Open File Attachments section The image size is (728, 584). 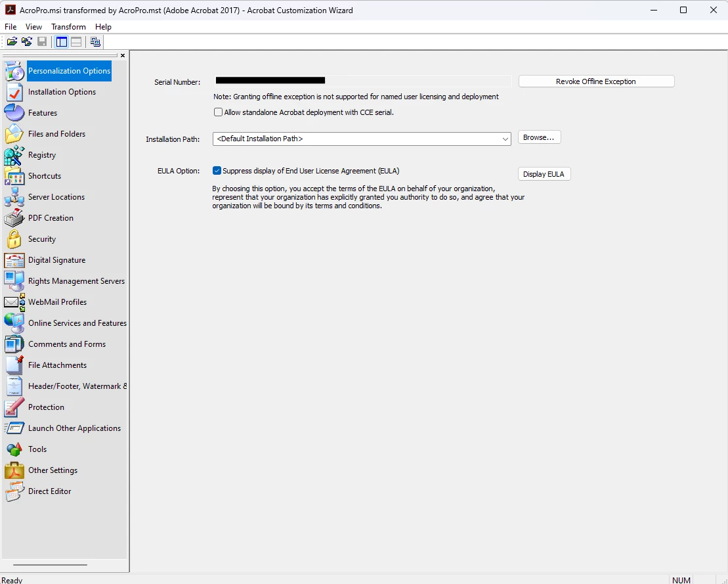(57, 365)
